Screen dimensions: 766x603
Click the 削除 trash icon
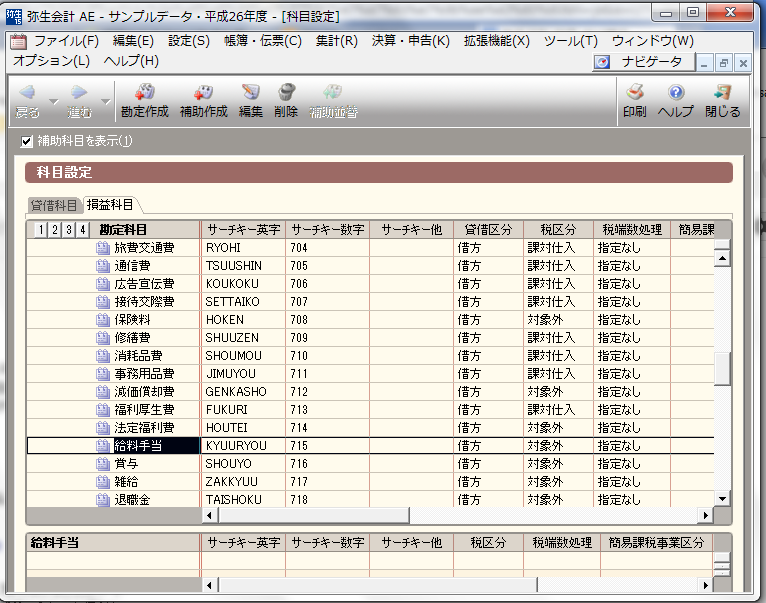click(x=286, y=94)
